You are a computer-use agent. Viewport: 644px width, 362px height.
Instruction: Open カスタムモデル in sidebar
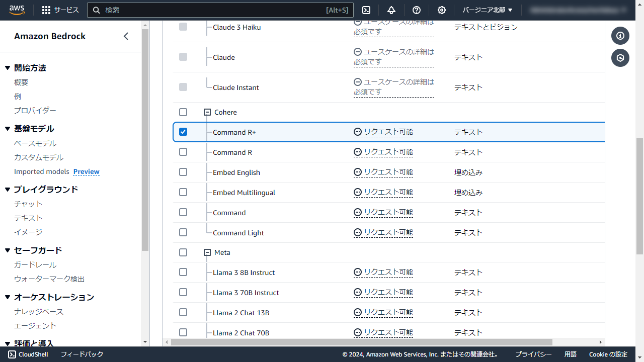tap(39, 157)
